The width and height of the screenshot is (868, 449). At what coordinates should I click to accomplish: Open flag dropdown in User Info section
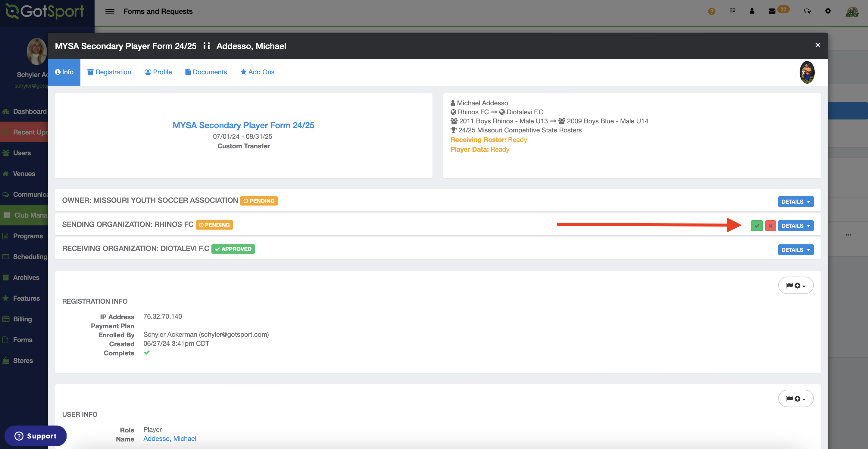pos(795,398)
